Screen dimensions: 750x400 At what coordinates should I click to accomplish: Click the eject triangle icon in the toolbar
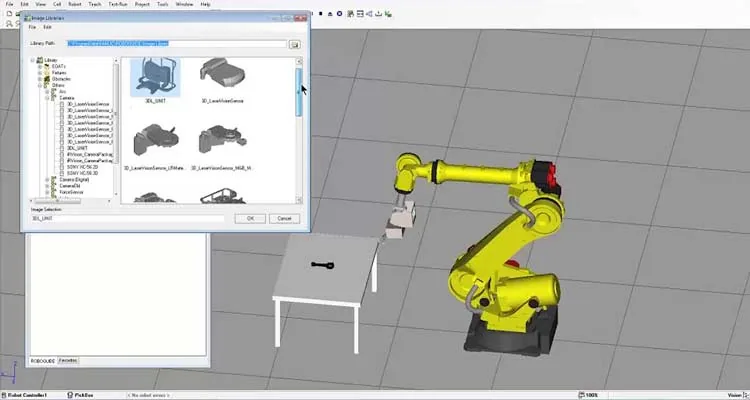(330, 14)
